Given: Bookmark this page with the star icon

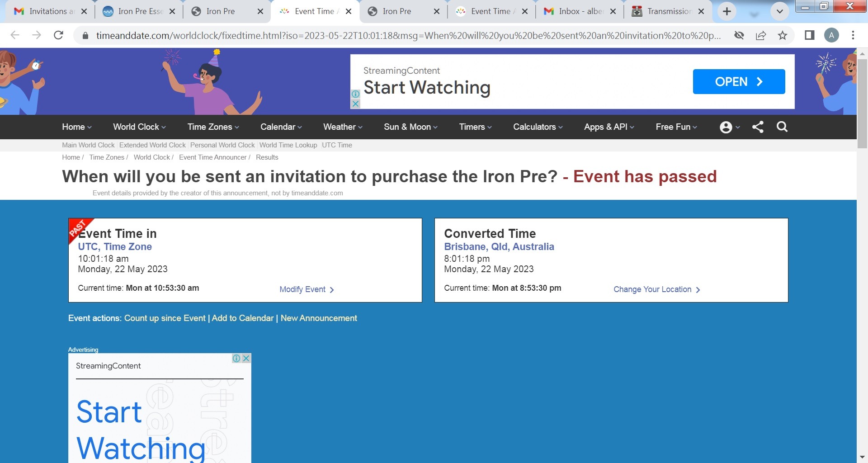Looking at the screenshot, I should 783,35.
